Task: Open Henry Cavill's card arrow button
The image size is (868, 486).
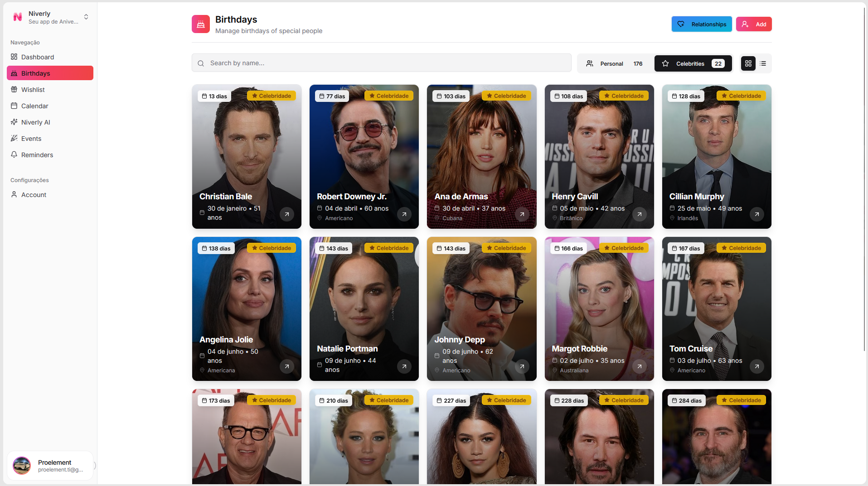Action: 640,214
